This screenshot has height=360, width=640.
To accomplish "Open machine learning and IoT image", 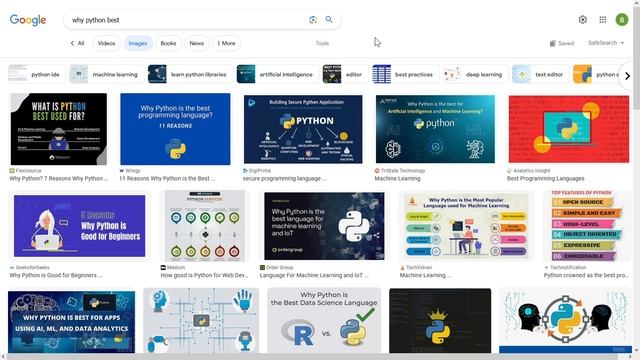I will [x=324, y=226].
